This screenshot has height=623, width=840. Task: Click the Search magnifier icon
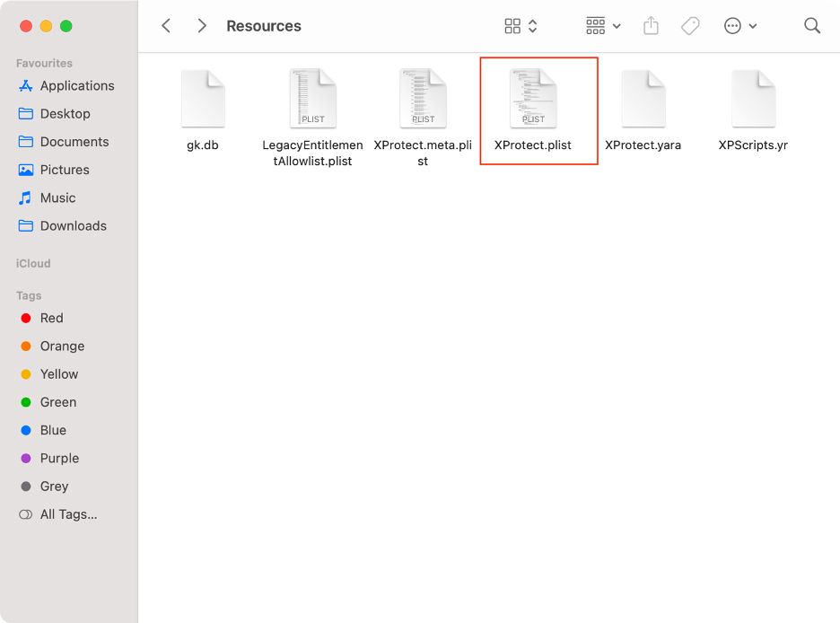click(x=812, y=26)
